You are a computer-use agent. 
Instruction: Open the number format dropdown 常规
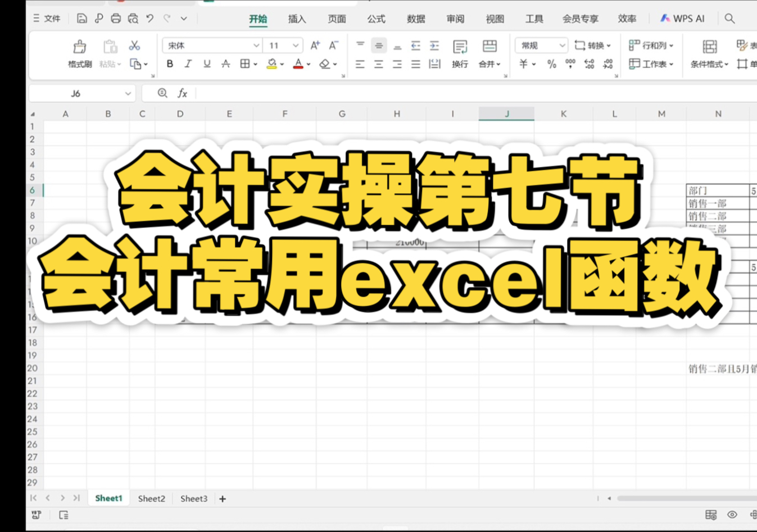[x=562, y=46]
